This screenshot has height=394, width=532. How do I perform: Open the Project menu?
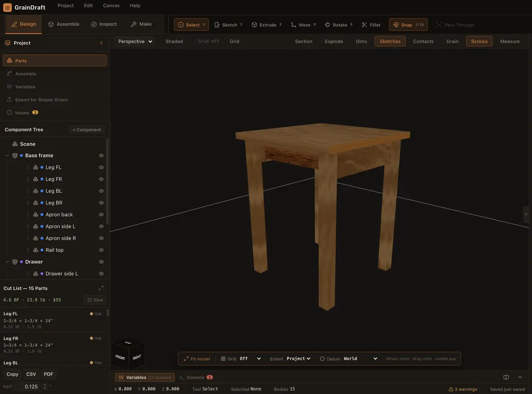click(x=66, y=5)
